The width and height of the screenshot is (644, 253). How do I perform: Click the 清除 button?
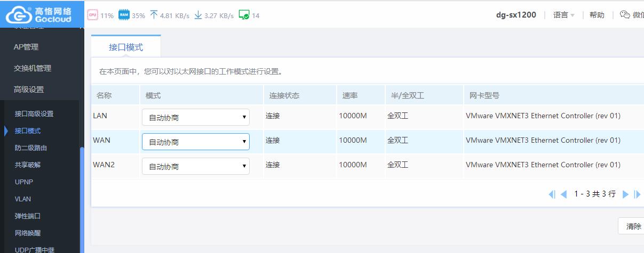coord(633,226)
